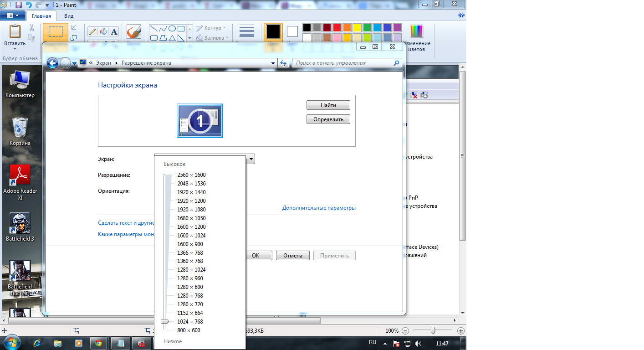Choose the 2560 × 1600 resolution
The width and height of the screenshot is (644, 350).
191,175
